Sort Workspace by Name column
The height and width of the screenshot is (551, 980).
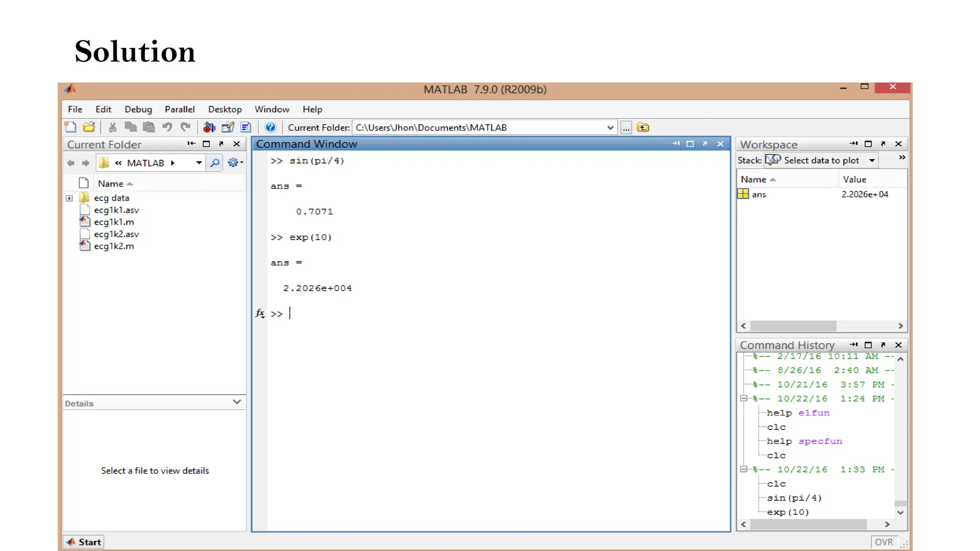(788, 179)
